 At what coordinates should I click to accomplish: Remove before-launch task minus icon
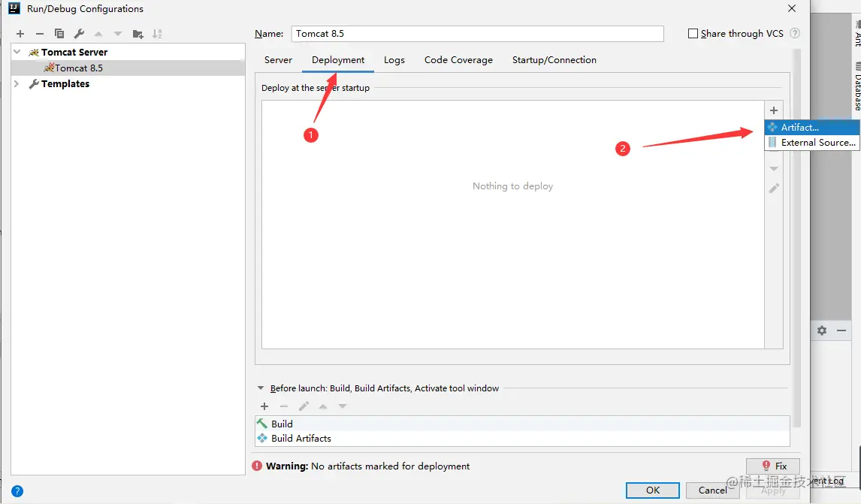(284, 406)
